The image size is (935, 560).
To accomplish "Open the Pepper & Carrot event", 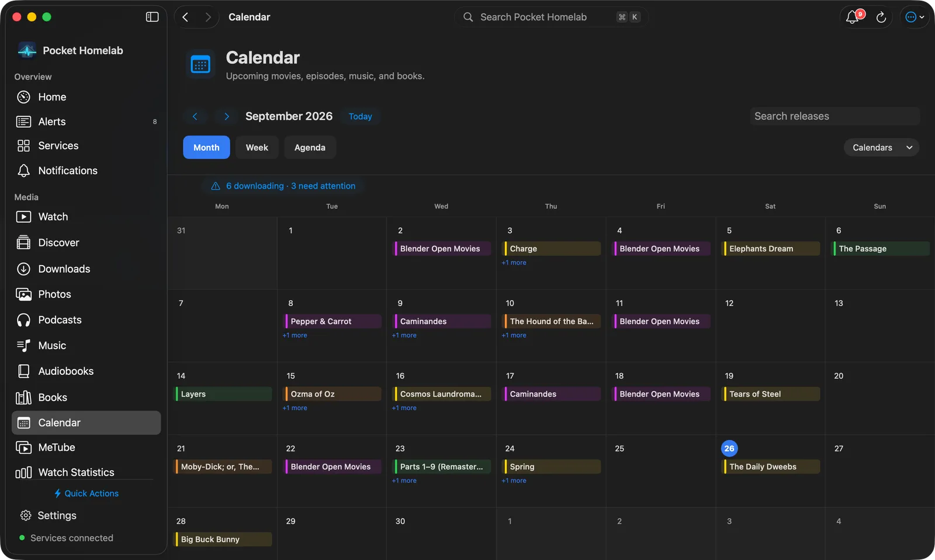I will tap(333, 321).
